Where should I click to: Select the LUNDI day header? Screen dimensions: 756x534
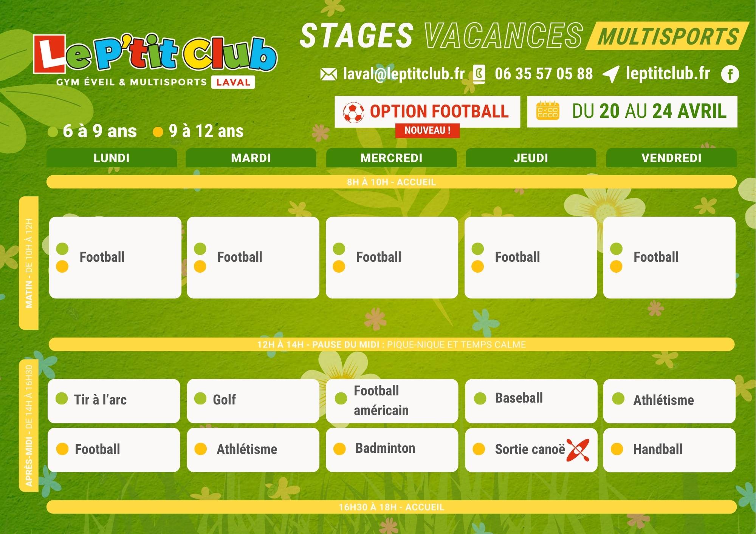point(112,158)
